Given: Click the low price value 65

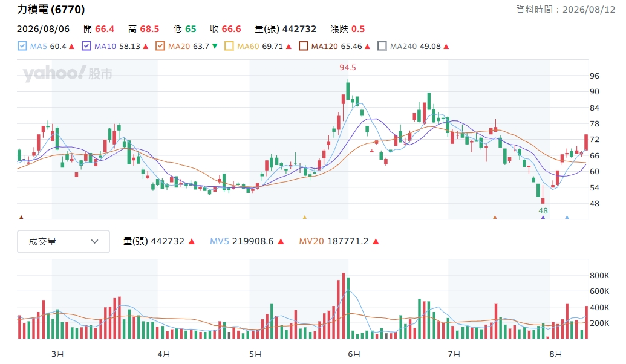Looking at the screenshot, I should tap(191, 29).
